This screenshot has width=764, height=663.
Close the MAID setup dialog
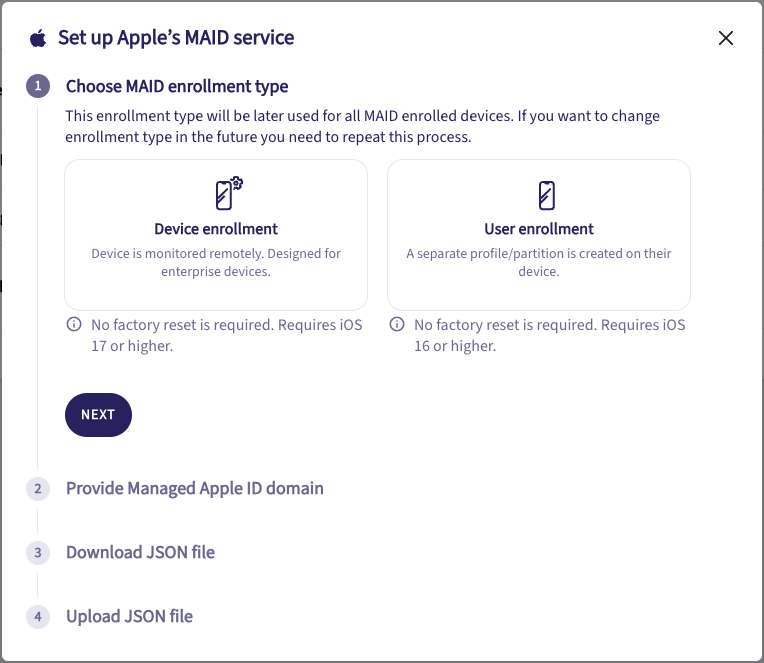(726, 39)
